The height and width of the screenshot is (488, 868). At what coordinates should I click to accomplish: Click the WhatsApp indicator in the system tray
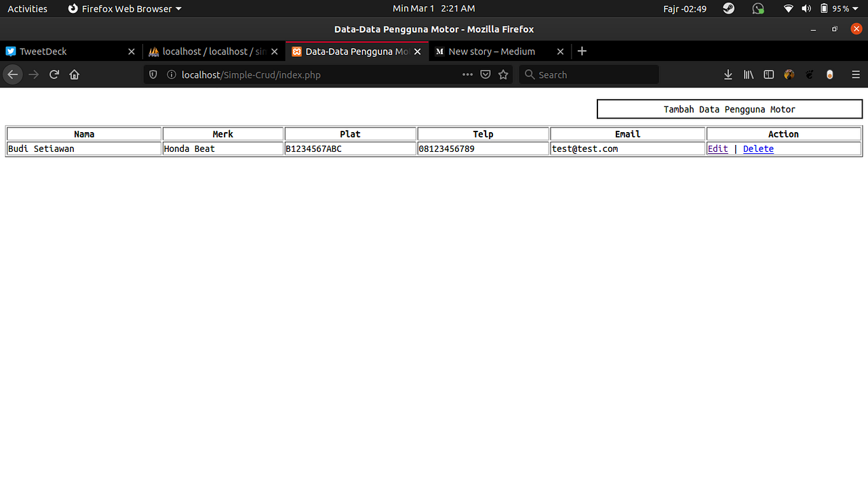point(757,9)
